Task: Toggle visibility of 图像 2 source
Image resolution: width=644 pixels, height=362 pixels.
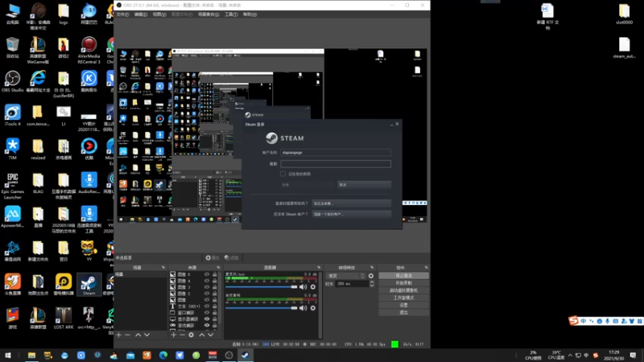Action: [x=207, y=294]
